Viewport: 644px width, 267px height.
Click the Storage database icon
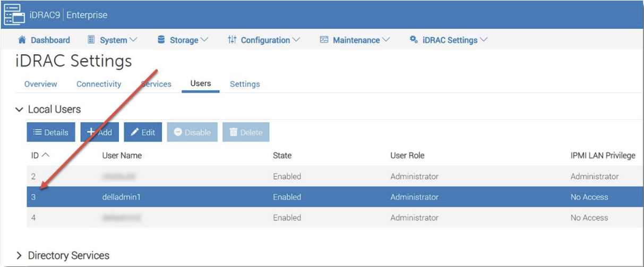point(161,40)
